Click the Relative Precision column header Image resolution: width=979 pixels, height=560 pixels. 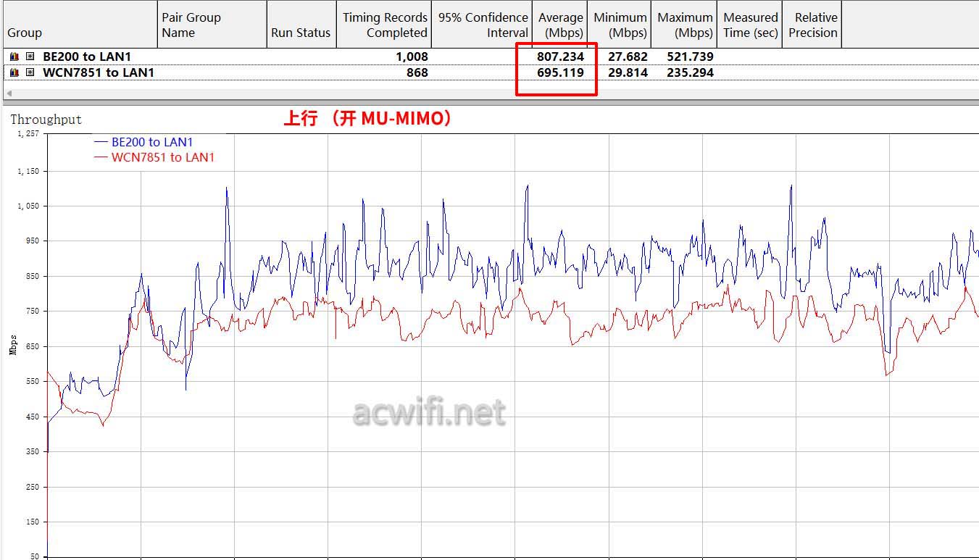[x=813, y=25]
